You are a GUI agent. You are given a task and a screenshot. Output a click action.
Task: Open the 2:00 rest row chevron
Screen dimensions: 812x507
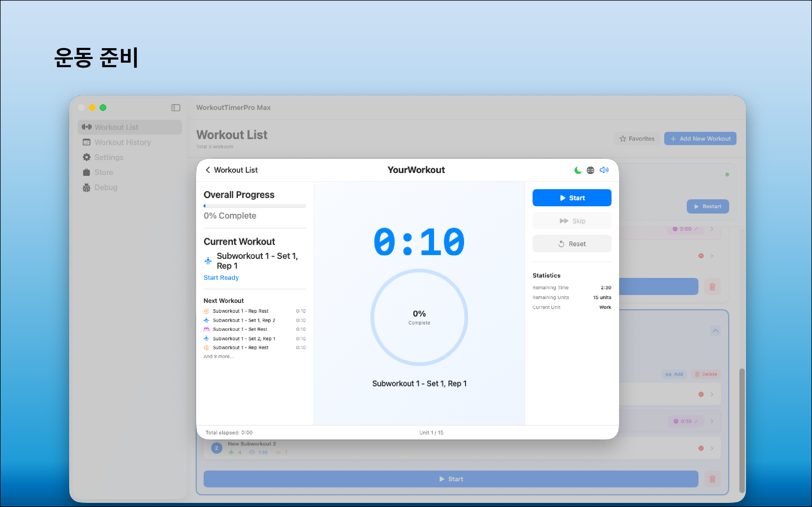[712, 229]
